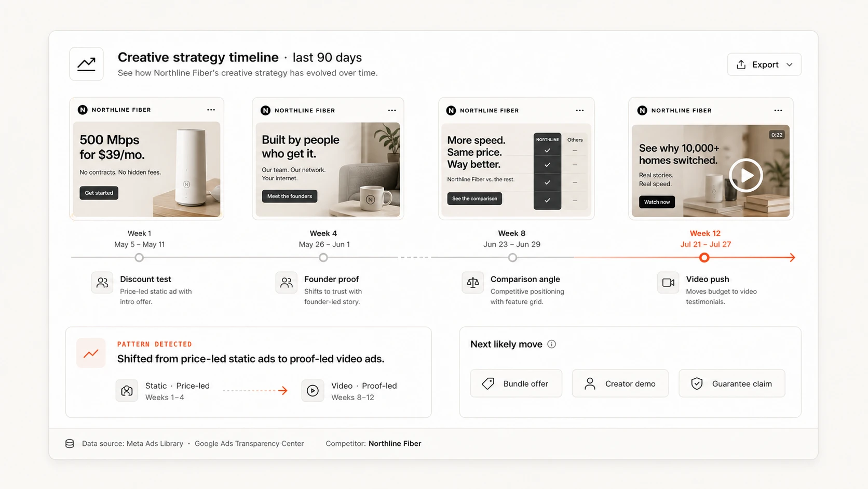Open the Week 12 ad card's more options menu
The image size is (868, 489).
point(778,110)
